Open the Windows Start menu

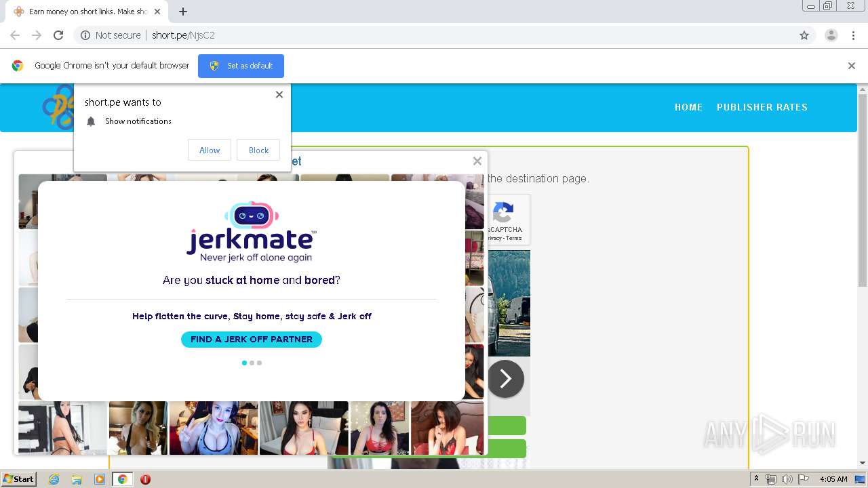click(19, 479)
